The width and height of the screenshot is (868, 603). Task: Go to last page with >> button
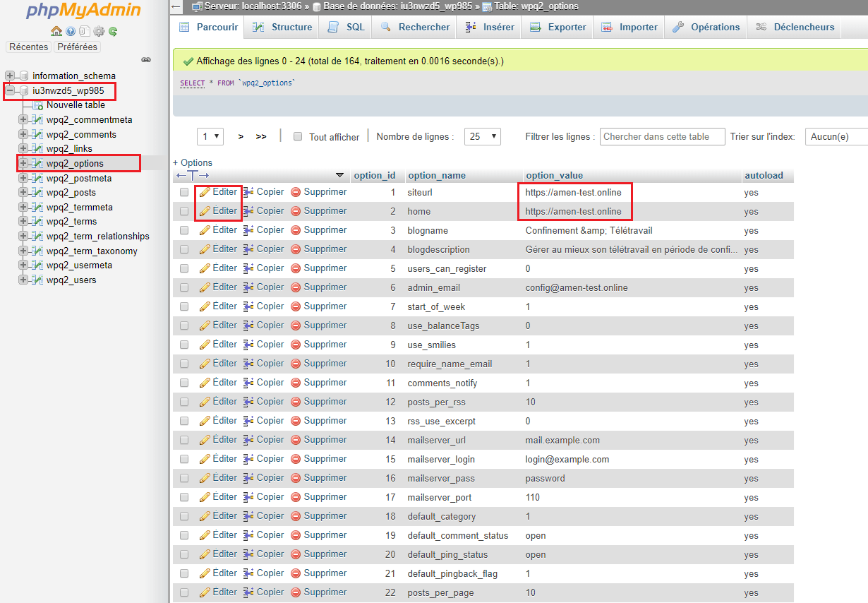point(261,136)
